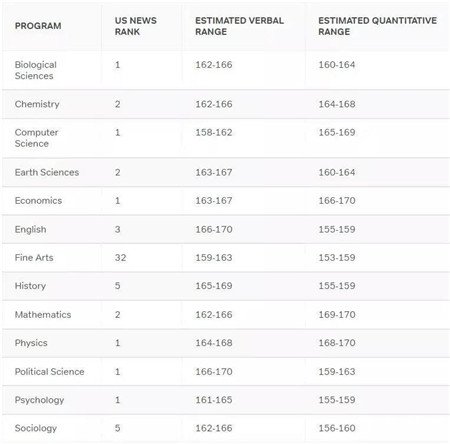Select the Psychology program cell

[x=39, y=400]
